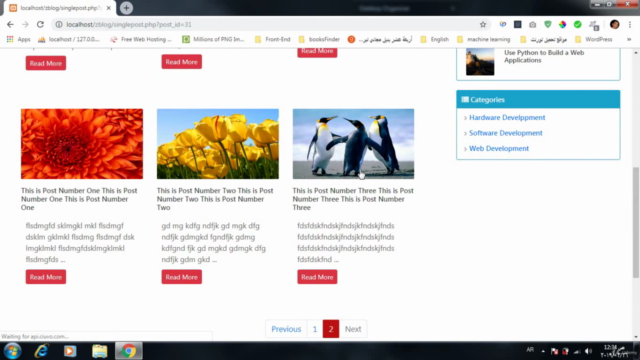Open Windows Media Player from taskbar
The image size is (640, 360).
tap(70, 351)
